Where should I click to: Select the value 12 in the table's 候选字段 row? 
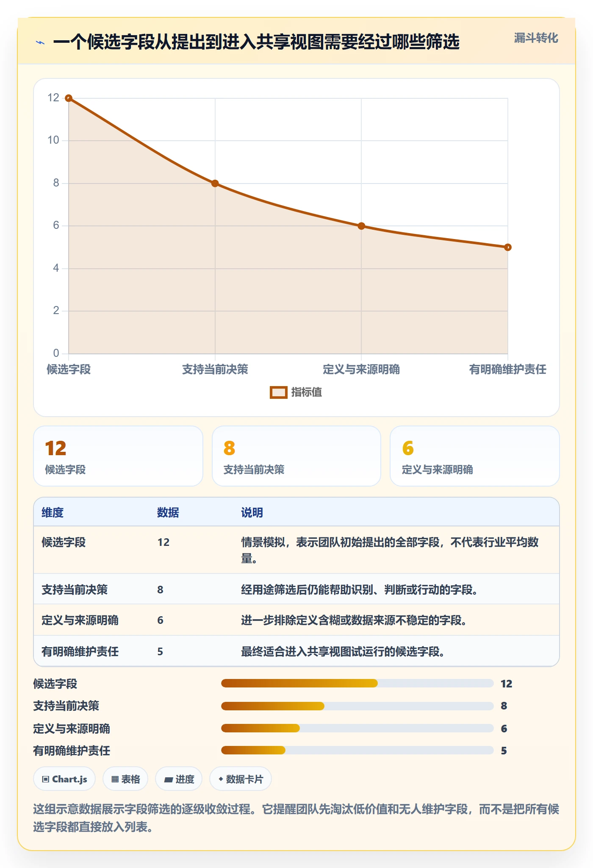163,542
